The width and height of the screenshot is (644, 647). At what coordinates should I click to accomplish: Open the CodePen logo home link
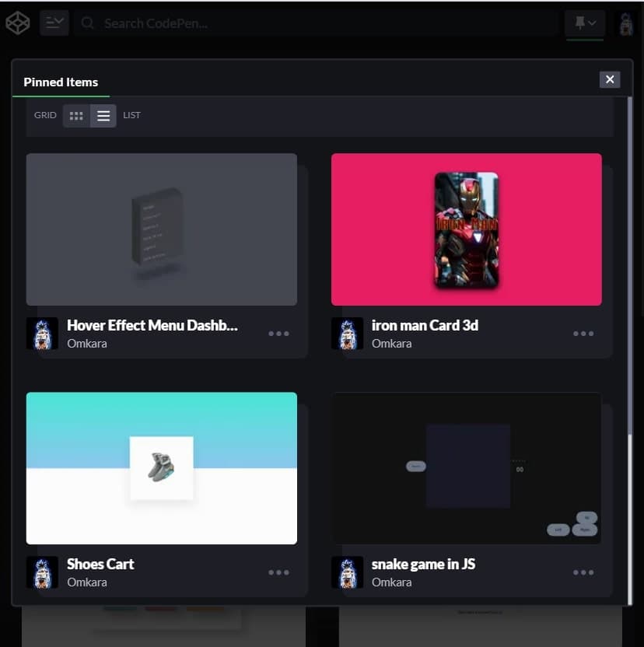point(18,23)
